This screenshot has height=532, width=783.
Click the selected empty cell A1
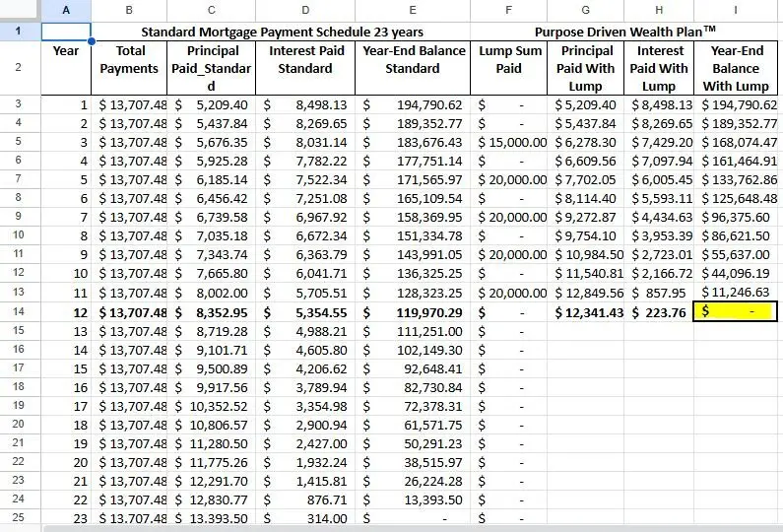coord(66,32)
